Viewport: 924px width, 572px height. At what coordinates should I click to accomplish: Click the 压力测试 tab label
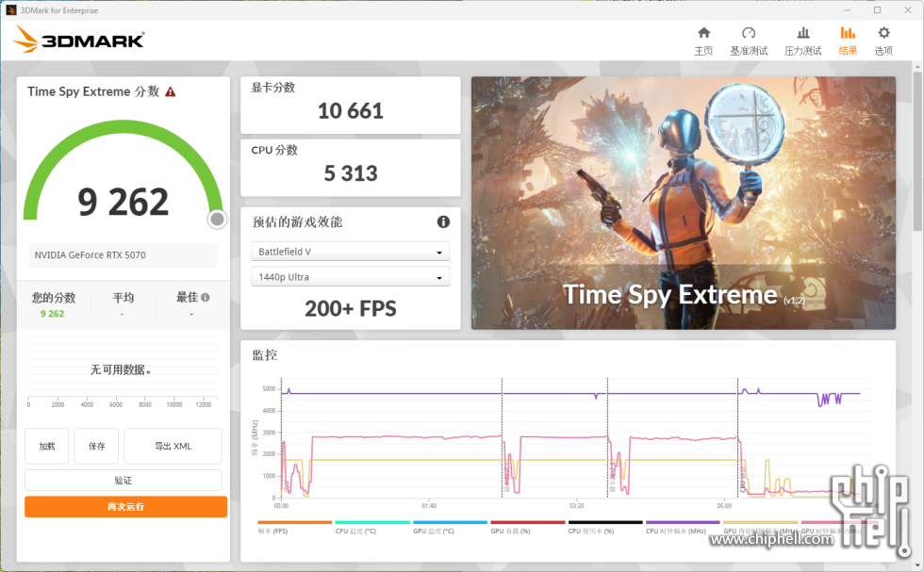[802, 51]
